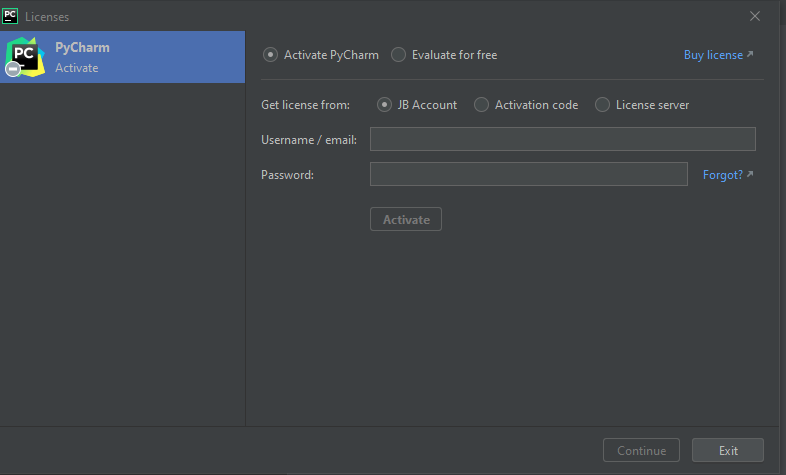Open the Buy license link
This screenshot has height=475, width=786.
[713, 55]
